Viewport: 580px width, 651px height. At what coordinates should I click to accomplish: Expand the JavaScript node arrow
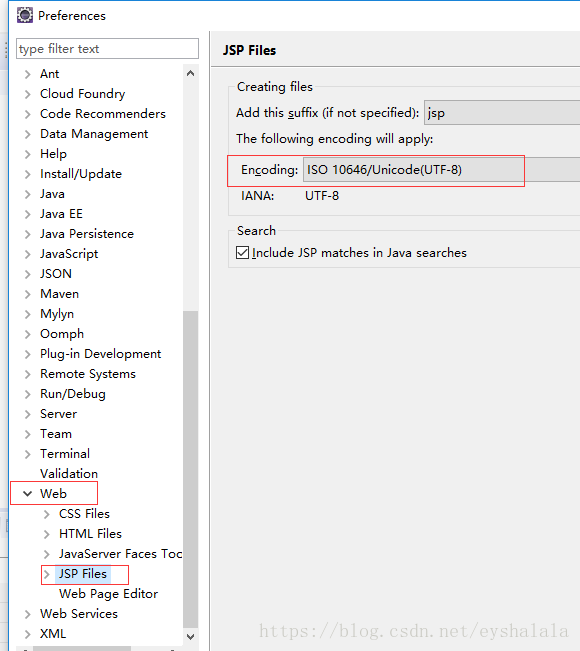click(27, 254)
